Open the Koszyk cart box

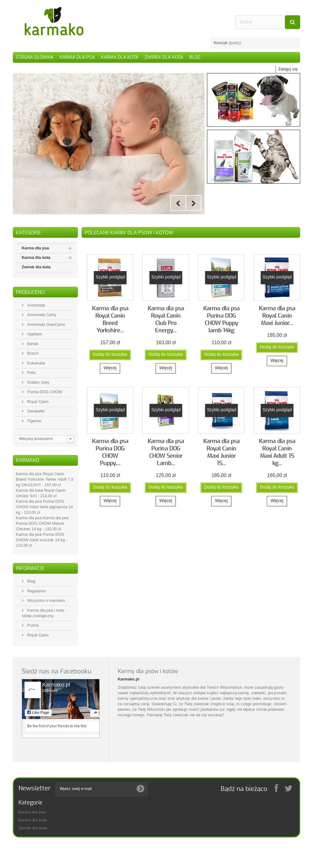(x=255, y=43)
